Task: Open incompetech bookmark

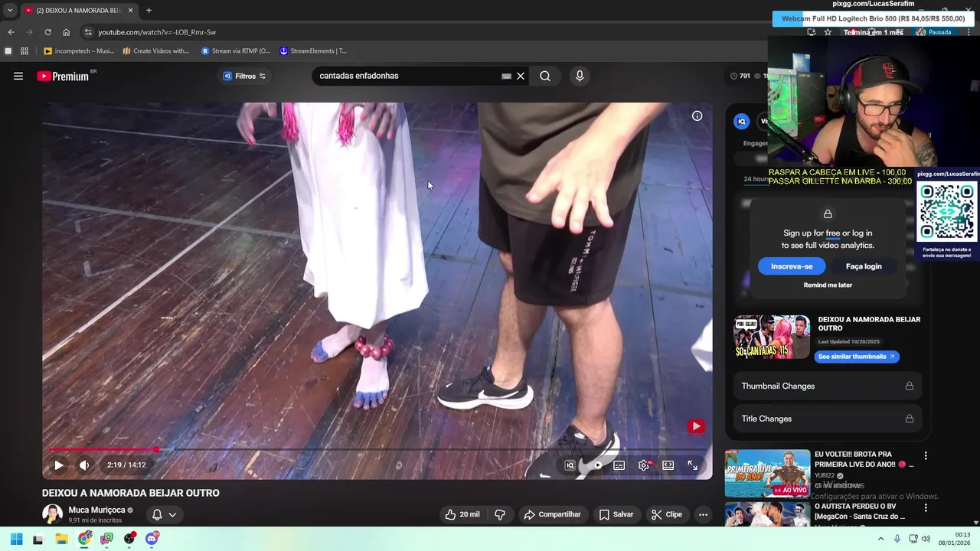Action: click(x=79, y=51)
